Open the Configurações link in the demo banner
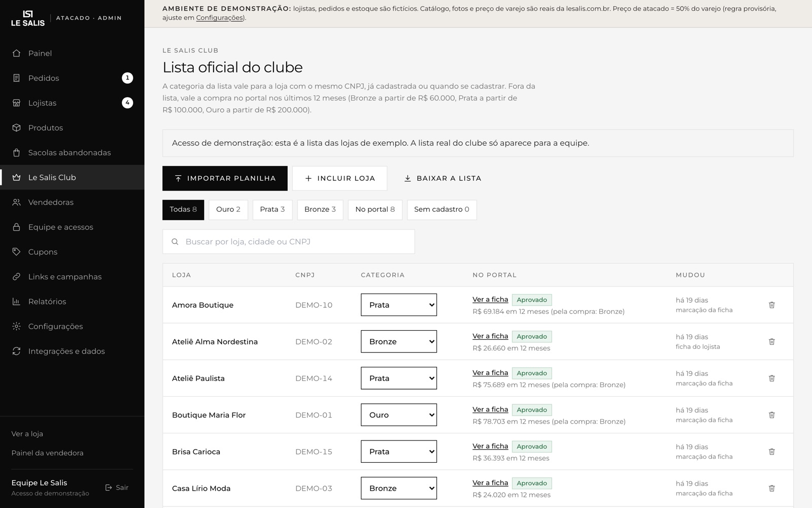 (220, 18)
